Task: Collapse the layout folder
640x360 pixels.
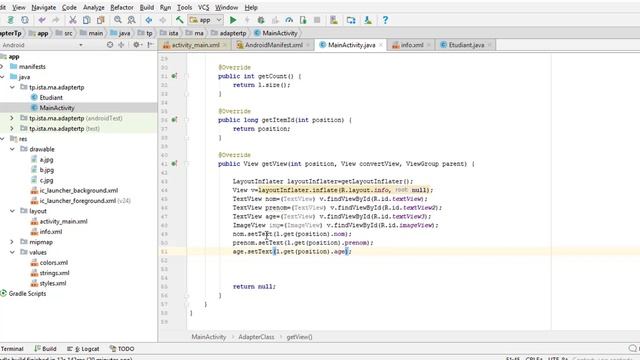Action: (x=12, y=211)
